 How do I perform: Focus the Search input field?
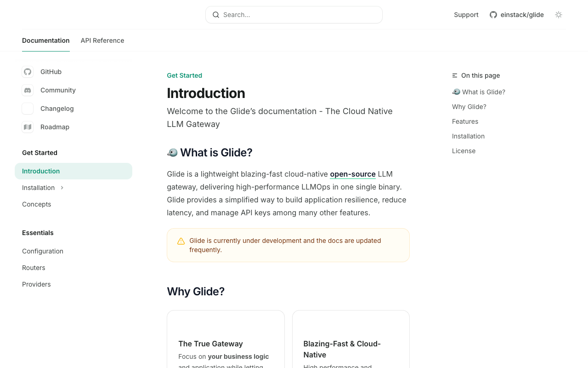[294, 15]
